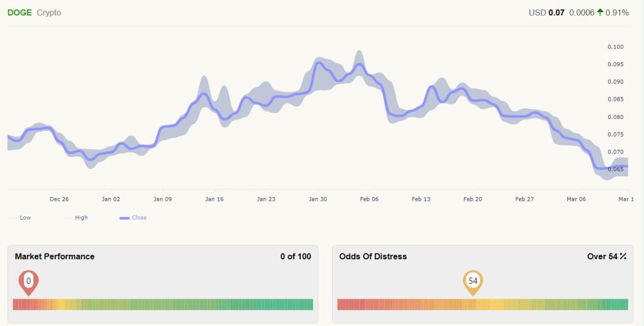Click the red Market Performance pin marker
The height and width of the screenshot is (326, 644).
(28, 282)
